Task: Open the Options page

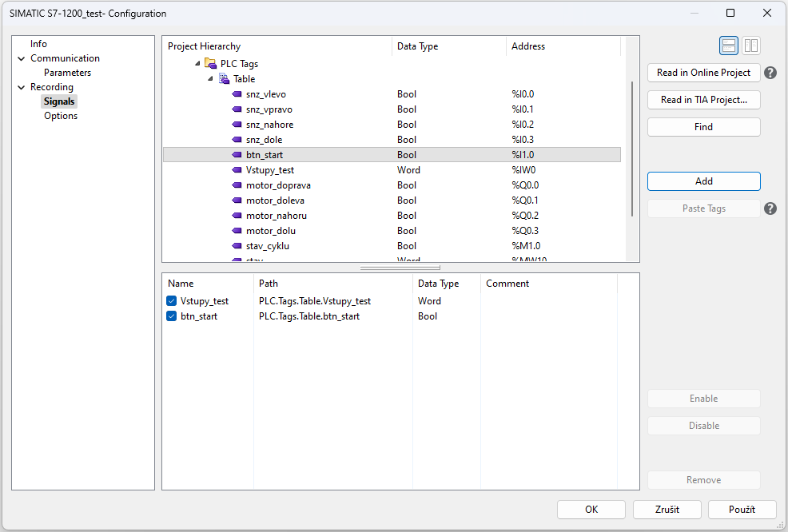Action: click(61, 116)
